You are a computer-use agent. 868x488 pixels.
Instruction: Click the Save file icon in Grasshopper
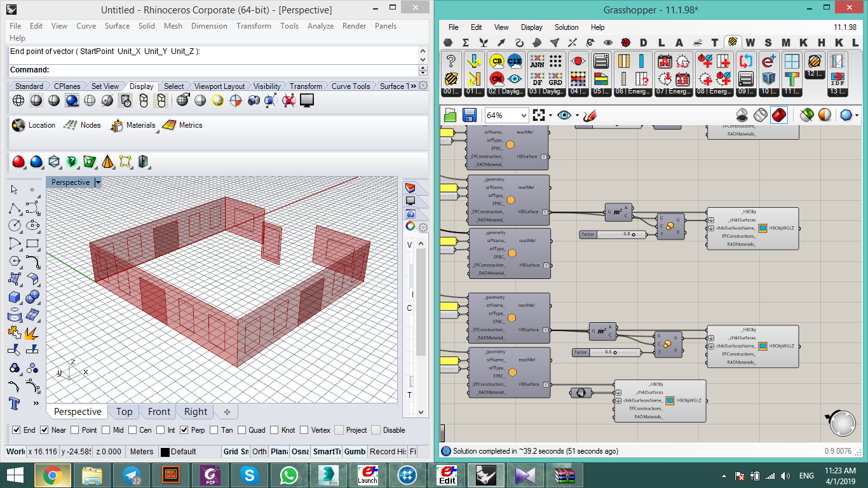click(470, 115)
